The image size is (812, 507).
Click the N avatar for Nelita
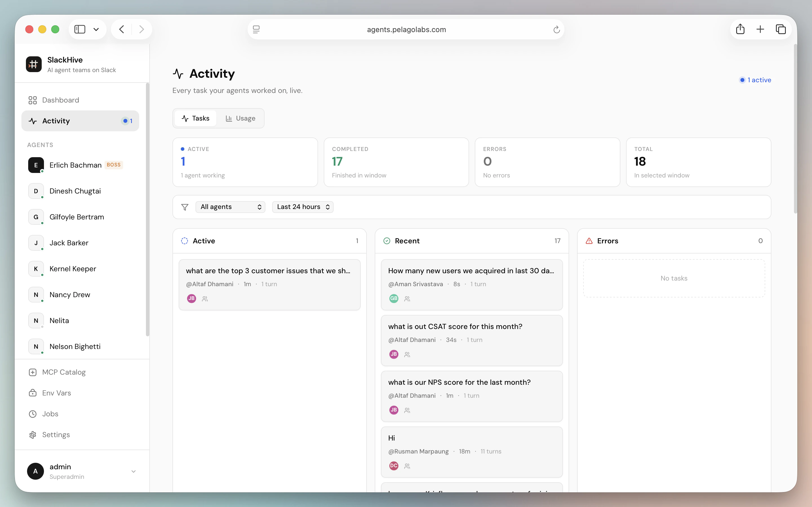click(36, 321)
